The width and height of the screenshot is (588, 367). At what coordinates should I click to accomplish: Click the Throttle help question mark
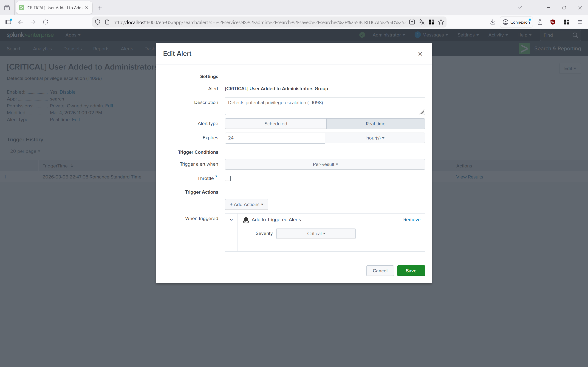tap(216, 177)
